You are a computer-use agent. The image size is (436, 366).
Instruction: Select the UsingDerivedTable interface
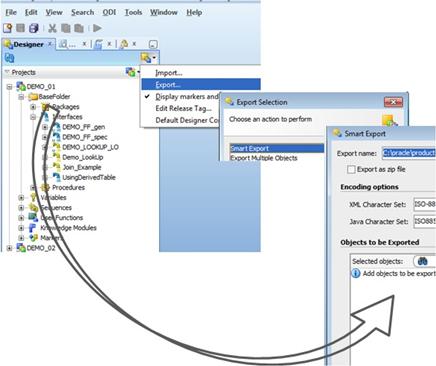point(89,177)
